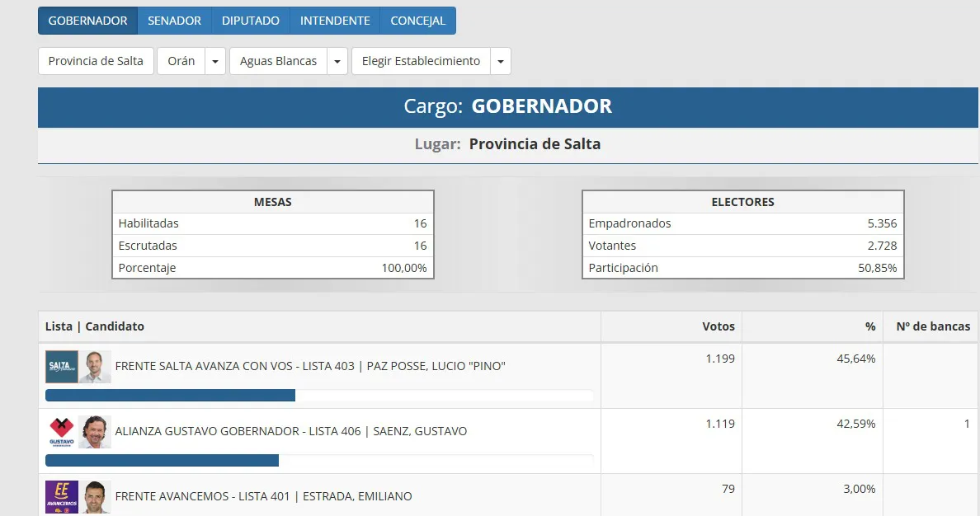Open the Orán department dropdown arrow
Image resolution: width=980 pixels, height=516 pixels.
pos(215,60)
